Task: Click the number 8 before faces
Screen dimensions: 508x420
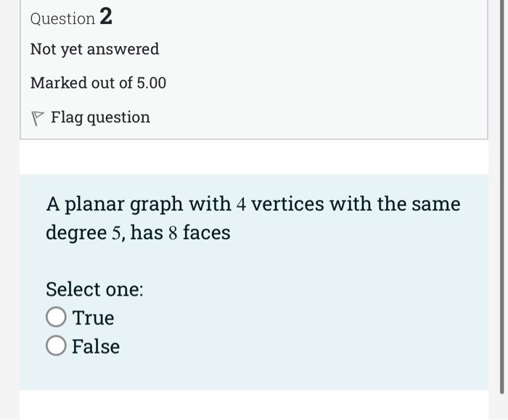Action: [173, 234]
